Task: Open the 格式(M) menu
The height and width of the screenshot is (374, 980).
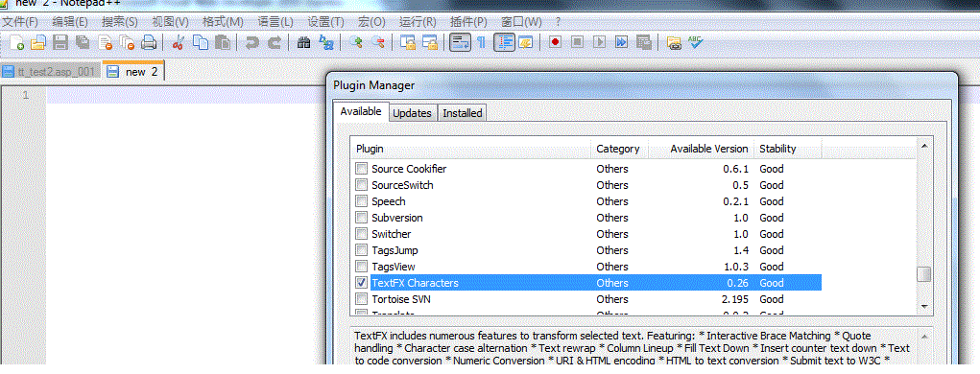Action: tap(223, 21)
